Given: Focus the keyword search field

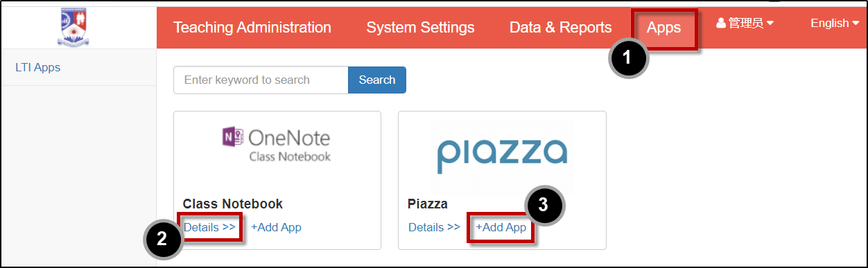Looking at the screenshot, I should pyautogui.click(x=261, y=80).
